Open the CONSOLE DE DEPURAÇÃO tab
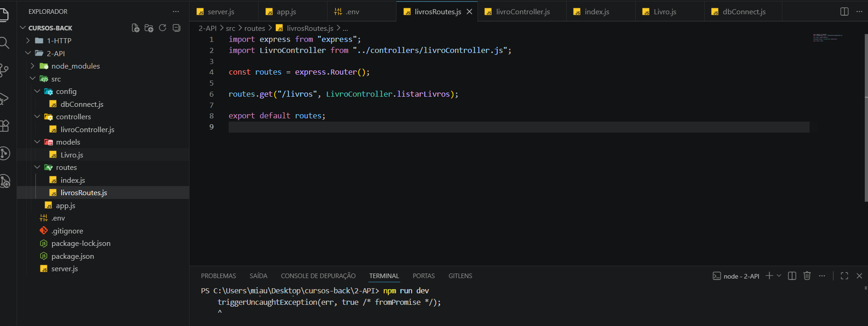The height and width of the screenshot is (326, 868). (318, 276)
